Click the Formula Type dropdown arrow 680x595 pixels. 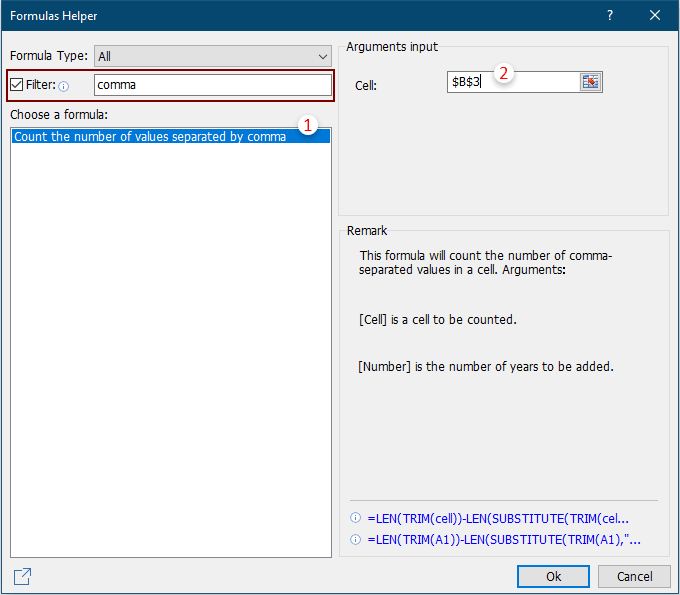(x=321, y=57)
